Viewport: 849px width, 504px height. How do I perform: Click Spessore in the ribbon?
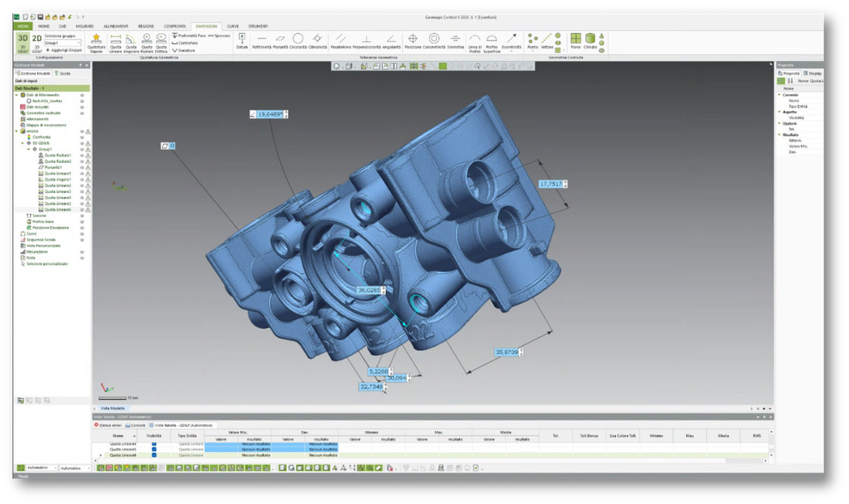pyautogui.click(x=219, y=36)
